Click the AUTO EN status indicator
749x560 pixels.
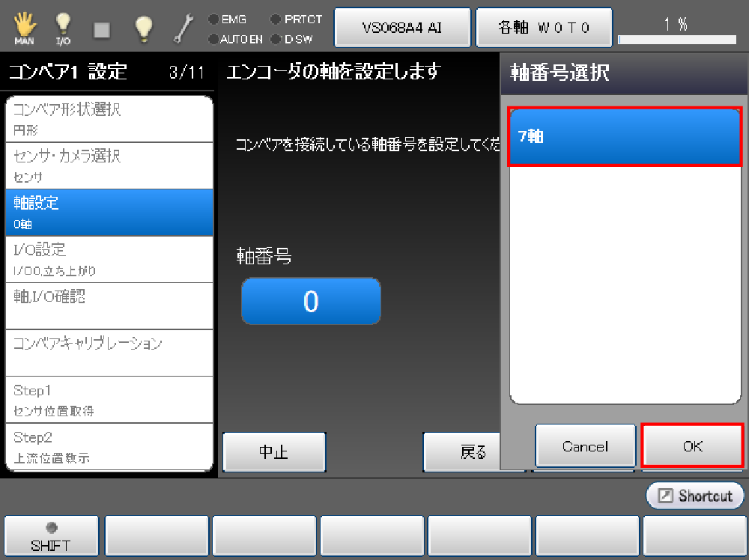coord(235,39)
